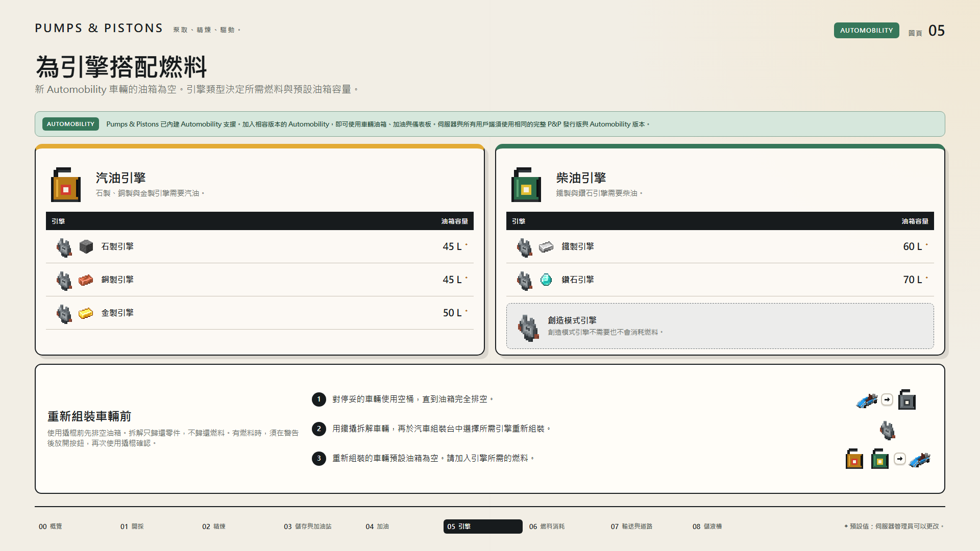Click the 油箱容量 header in 柴油引擎 table
This screenshot has width=980, height=551.
915,221
